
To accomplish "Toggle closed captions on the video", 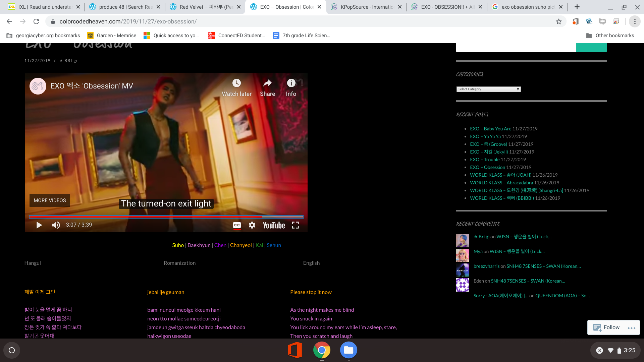I will point(237,225).
